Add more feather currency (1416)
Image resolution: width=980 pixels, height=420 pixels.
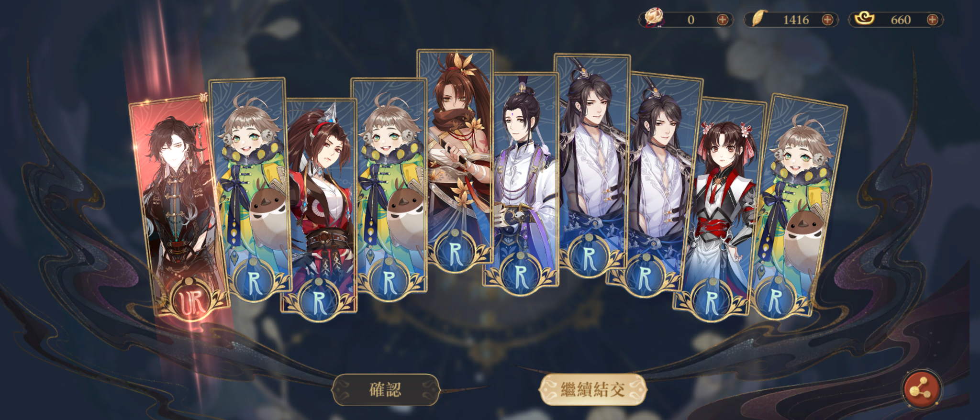point(827,20)
